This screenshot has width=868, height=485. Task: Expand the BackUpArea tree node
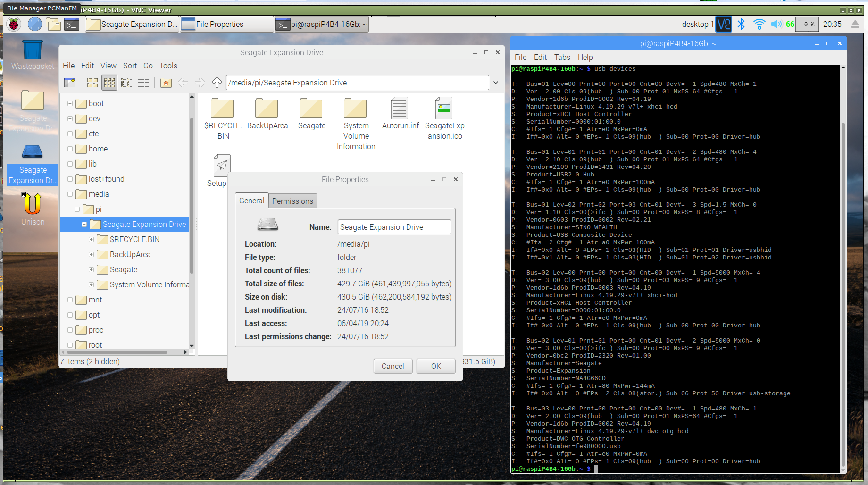click(x=91, y=254)
